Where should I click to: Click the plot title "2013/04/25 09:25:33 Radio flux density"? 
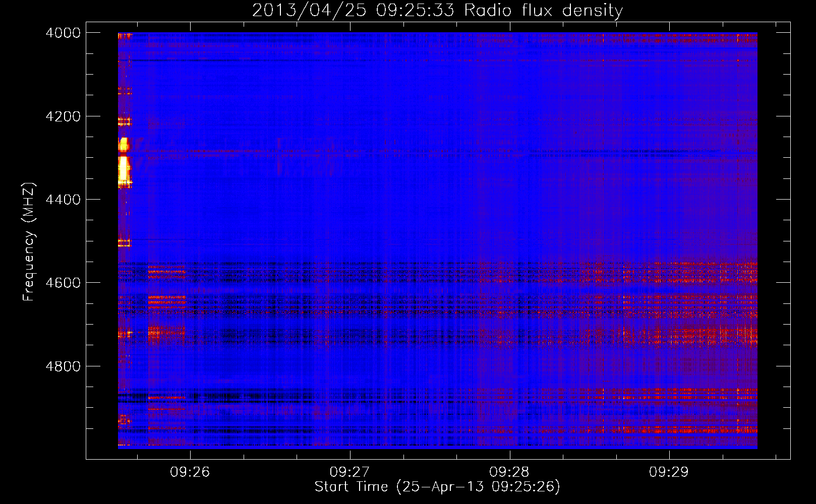(x=437, y=10)
